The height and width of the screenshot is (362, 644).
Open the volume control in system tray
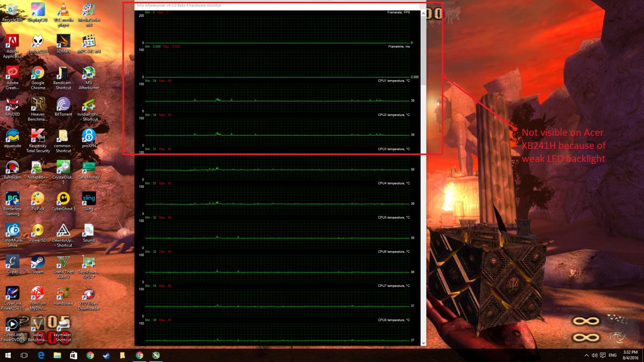pos(594,355)
